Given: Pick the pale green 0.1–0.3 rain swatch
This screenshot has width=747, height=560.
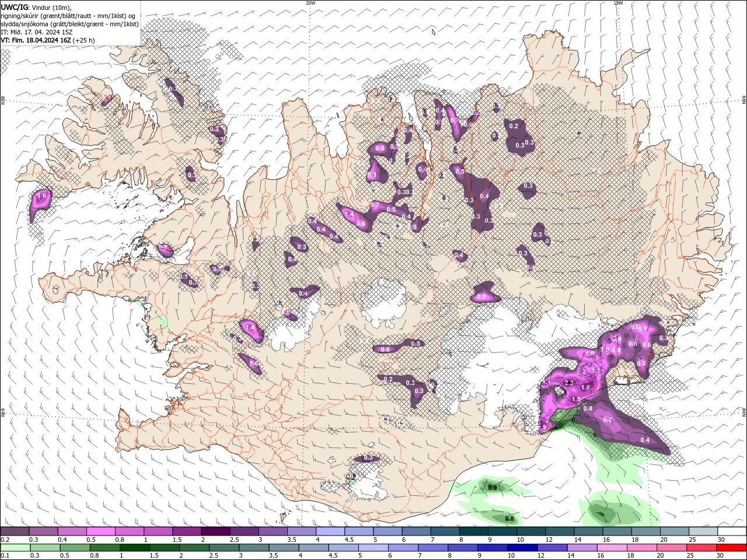Looking at the screenshot, I should (x=15, y=548).
